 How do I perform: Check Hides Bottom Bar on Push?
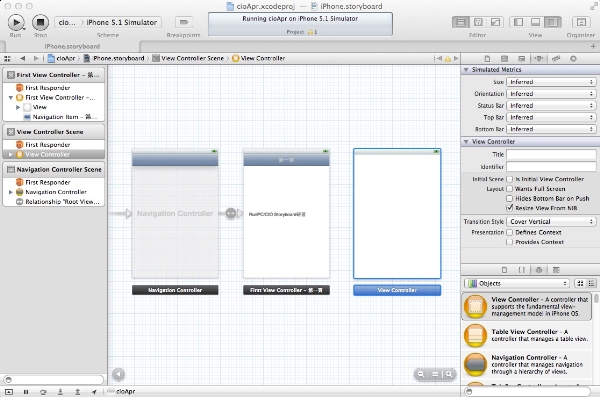[x=509, y=198]
